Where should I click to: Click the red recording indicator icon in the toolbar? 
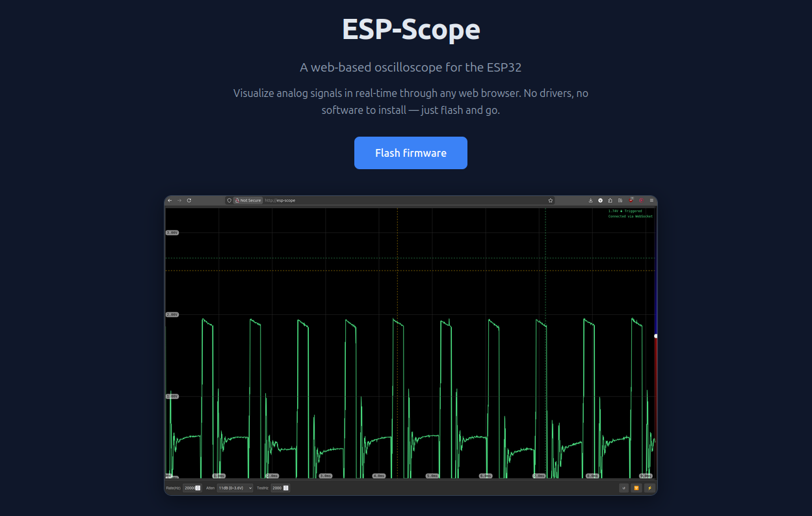642,200
